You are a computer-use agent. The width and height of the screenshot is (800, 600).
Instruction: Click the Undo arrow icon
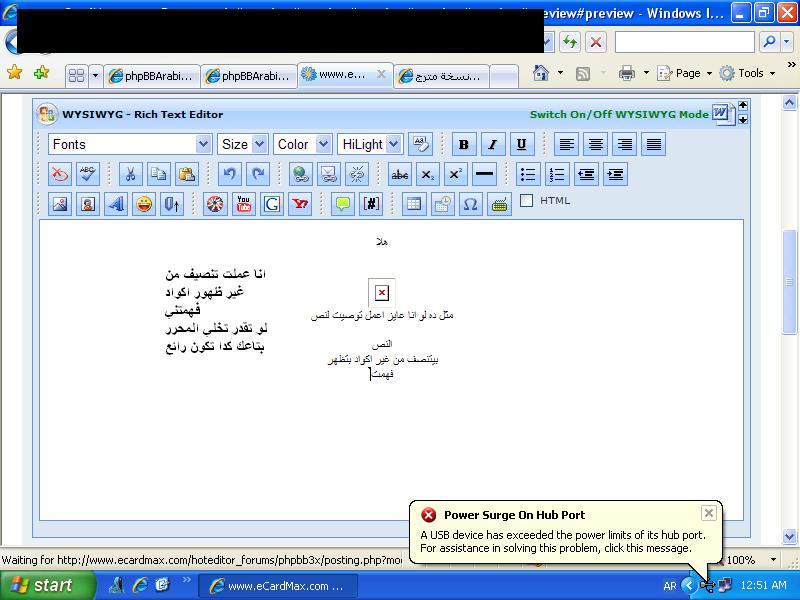tap(230, 174)
